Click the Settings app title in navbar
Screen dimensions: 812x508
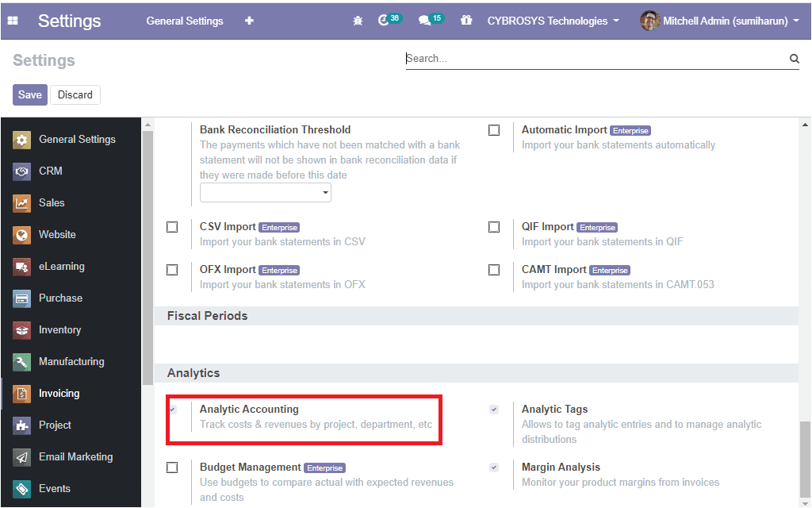pos(70,21)
